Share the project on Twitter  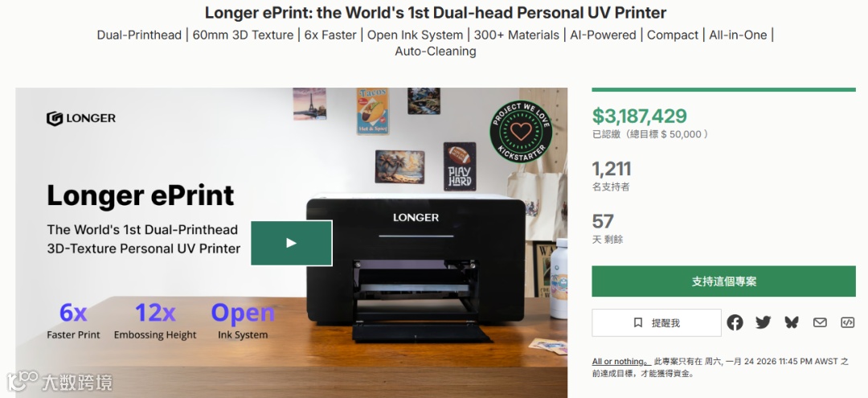click(x=764, y=322)
